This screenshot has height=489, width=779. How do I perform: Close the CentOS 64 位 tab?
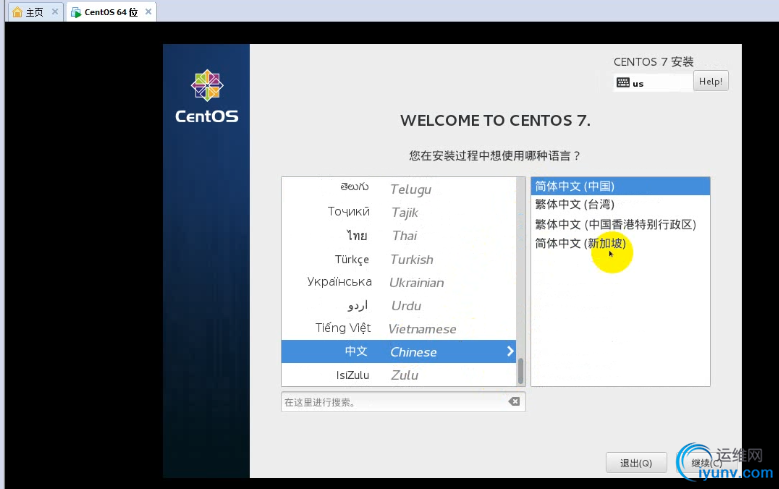pyautogui.click(x=148, y=11)
